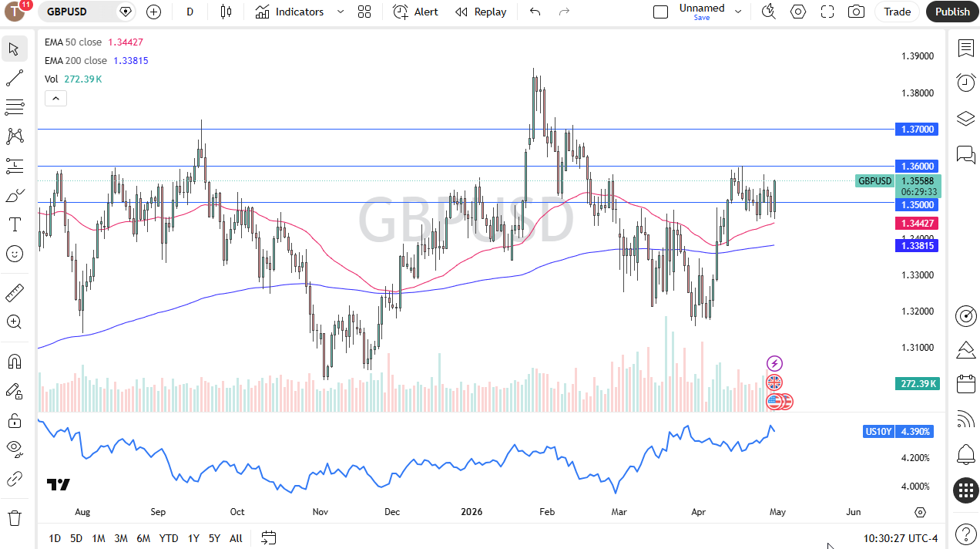Remove drawings with the trash icon
The height and width of the screenshot is (549, 980).
pyautogui.click(x=14, y=517)
